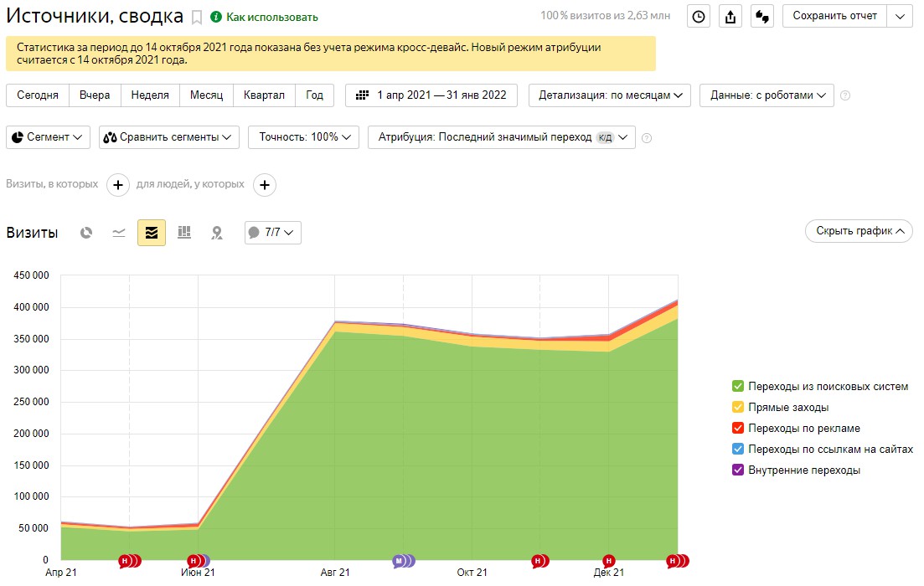Add condition plus after "для людей, у которых"
924x586 pixels.
[x=265, y=185]
